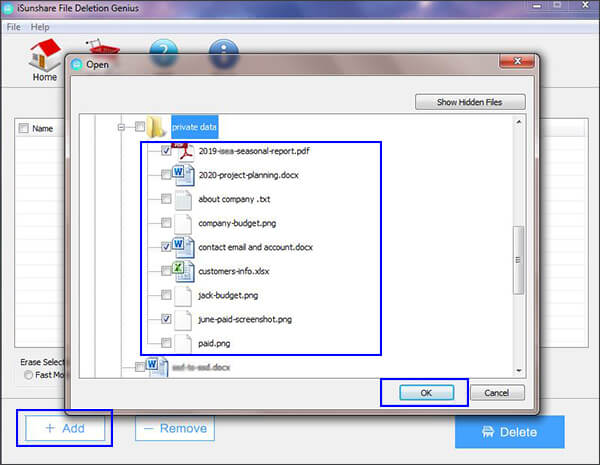Viewport: 600px width, 465px height.
Task: Select 2019-isea-seasonal-report.pdf file name
Action: (254, 151)
